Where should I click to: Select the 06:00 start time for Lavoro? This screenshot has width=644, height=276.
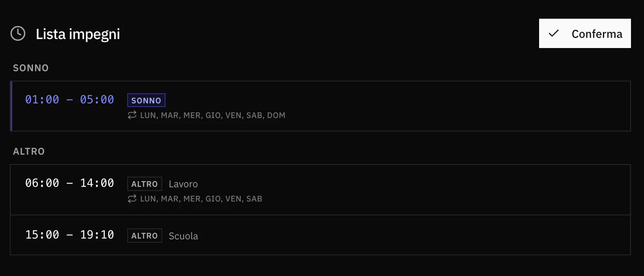[x=42, y=183]
